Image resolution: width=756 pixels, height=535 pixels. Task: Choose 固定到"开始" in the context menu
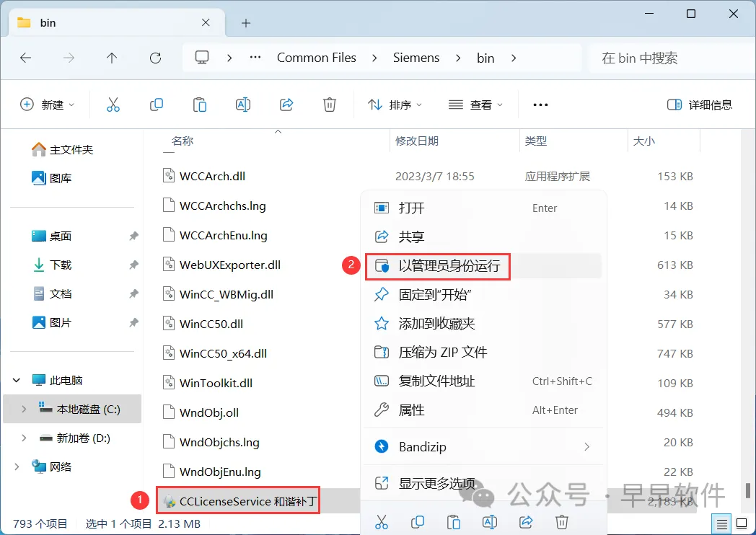[483, 294]
